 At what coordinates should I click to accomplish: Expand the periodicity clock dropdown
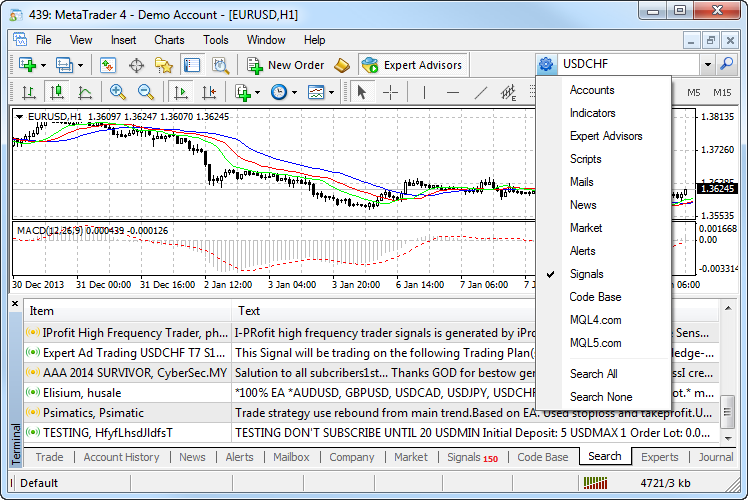[x=293, y=93]
